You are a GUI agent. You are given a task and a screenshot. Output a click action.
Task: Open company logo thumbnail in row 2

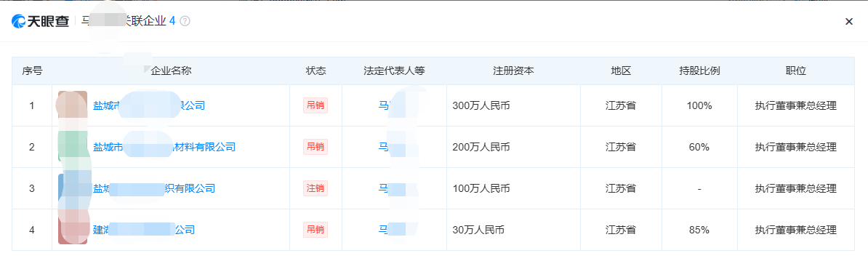73,147
